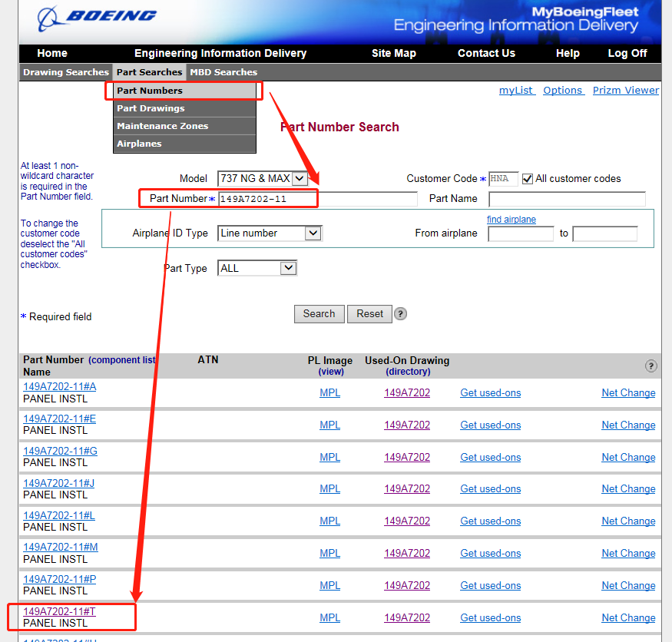Click the Part Name input field
672x642 pixels.
tap(567, 199)
